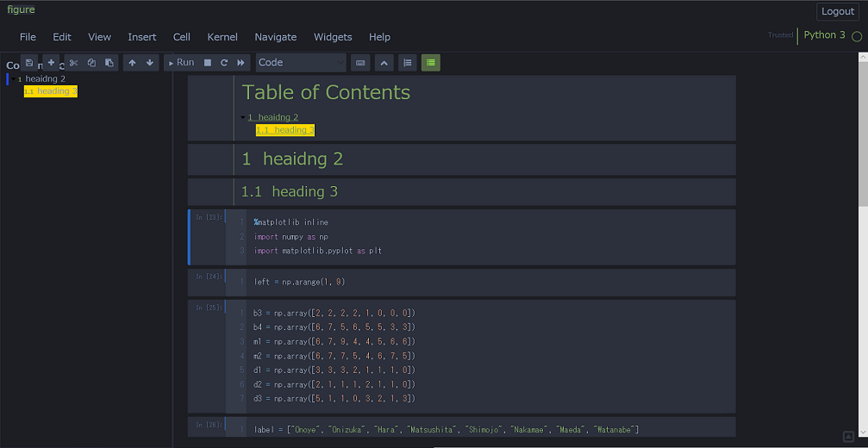Select '1.1 heading 3' in sidebar contents

(50, 91)
